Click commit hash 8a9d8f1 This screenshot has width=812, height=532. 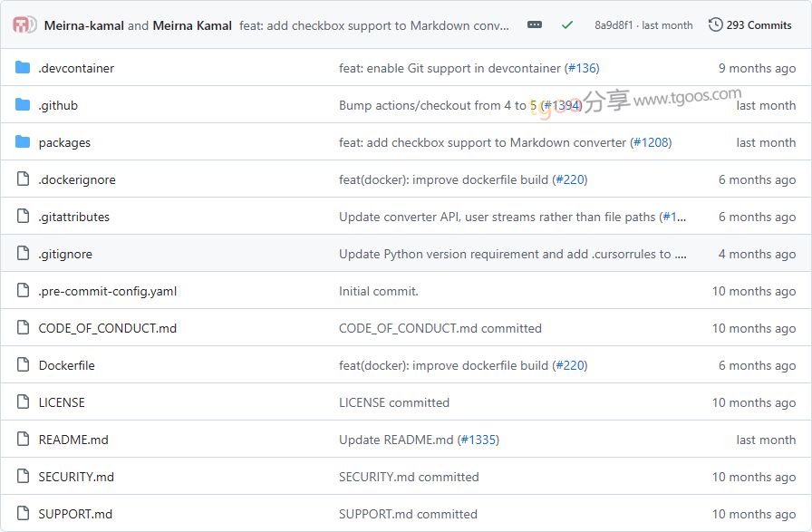(x=614, y=25)
